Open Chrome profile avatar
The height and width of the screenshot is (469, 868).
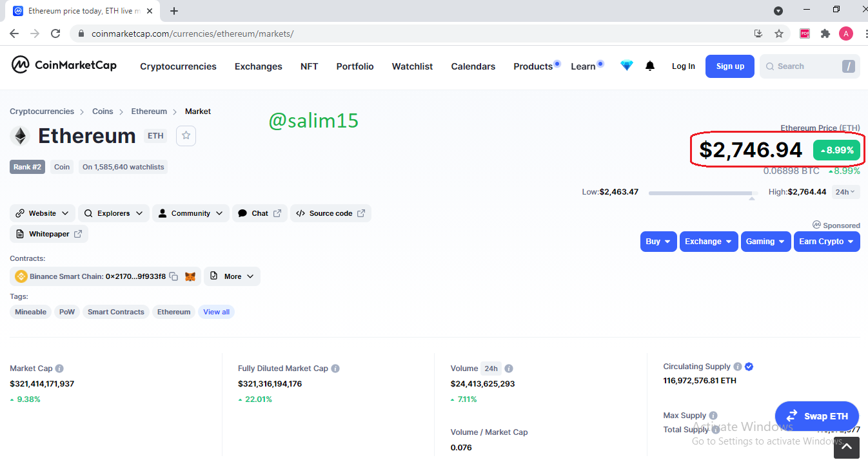846,33
